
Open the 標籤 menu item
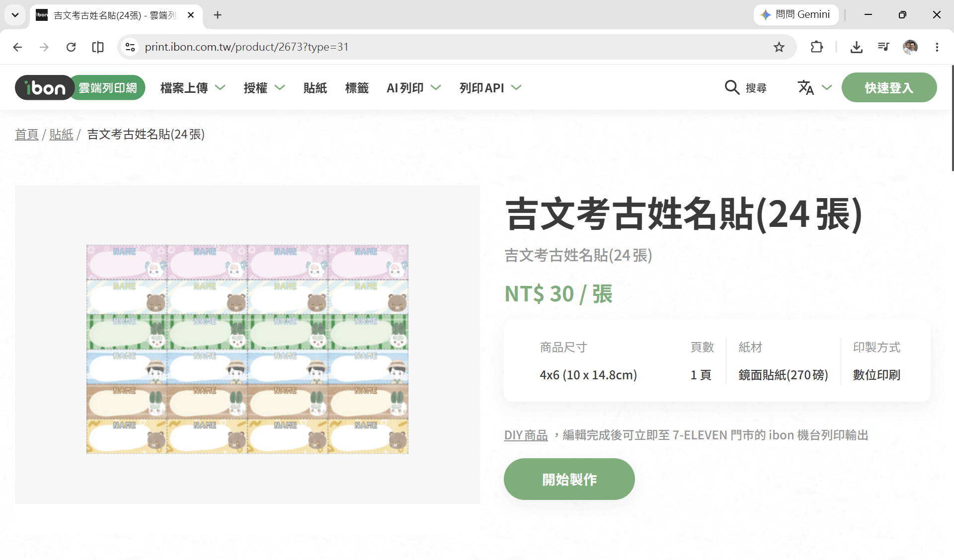pyautogui.click(x=357, y=88)
